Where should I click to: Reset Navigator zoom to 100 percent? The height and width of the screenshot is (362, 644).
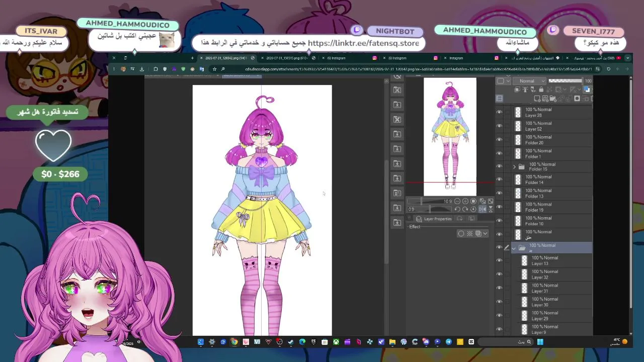pos(473,201)
